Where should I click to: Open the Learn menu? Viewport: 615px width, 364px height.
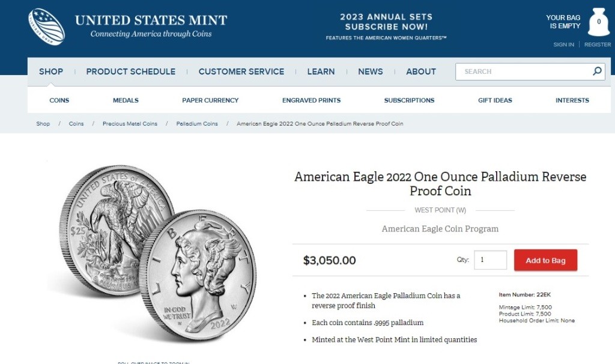(321, 71)
